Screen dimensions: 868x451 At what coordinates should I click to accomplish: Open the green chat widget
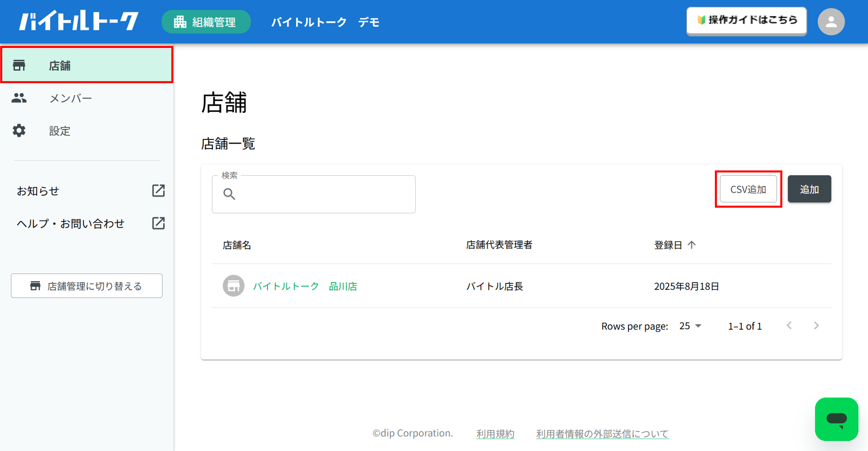836,419
